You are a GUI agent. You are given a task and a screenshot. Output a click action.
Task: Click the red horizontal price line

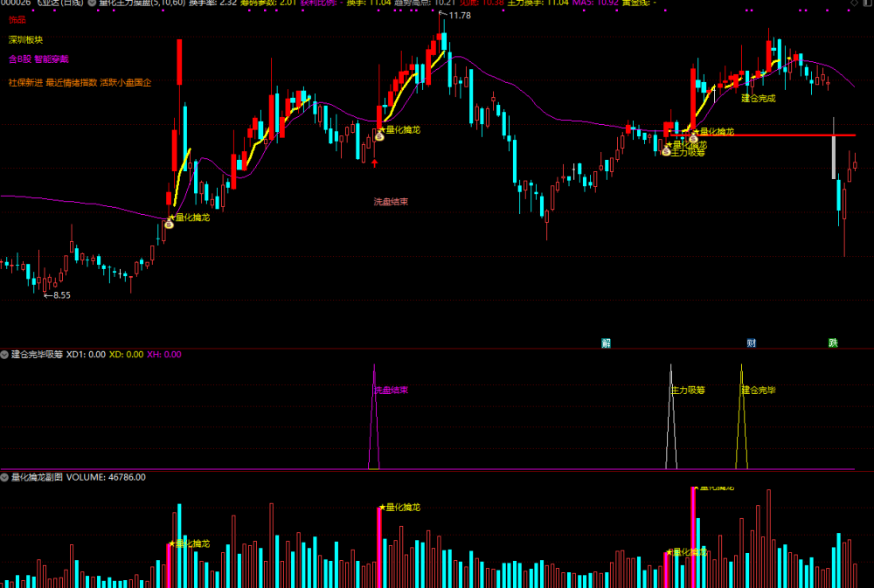click(763, 135)
